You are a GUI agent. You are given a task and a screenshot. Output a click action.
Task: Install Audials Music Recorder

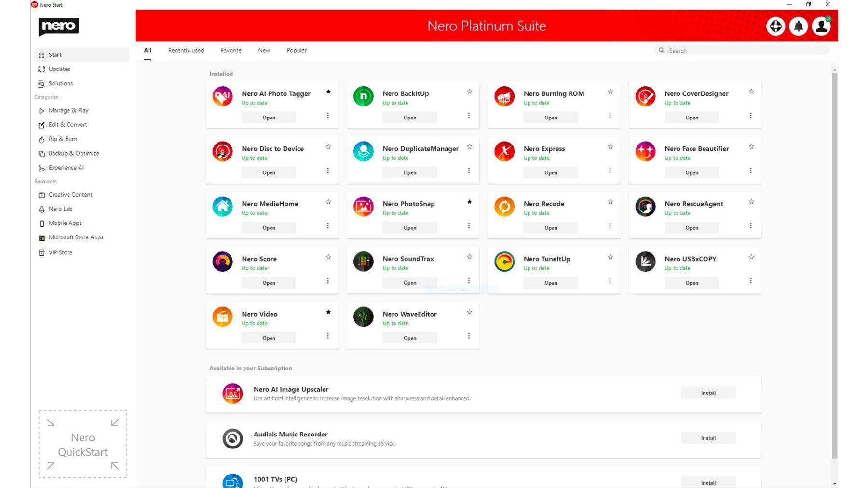tap(708, 438)
